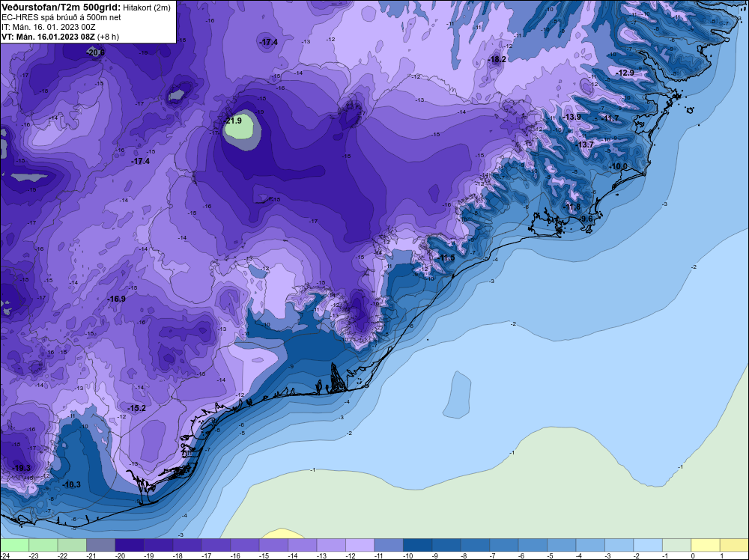The height and width of the screenshot is (560, 749).
Task: Click the -9.6 coastal temperature value
Action: click(586, 219)
